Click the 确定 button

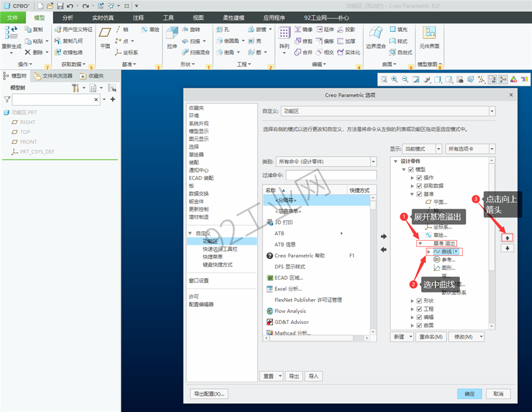(469, 394)
